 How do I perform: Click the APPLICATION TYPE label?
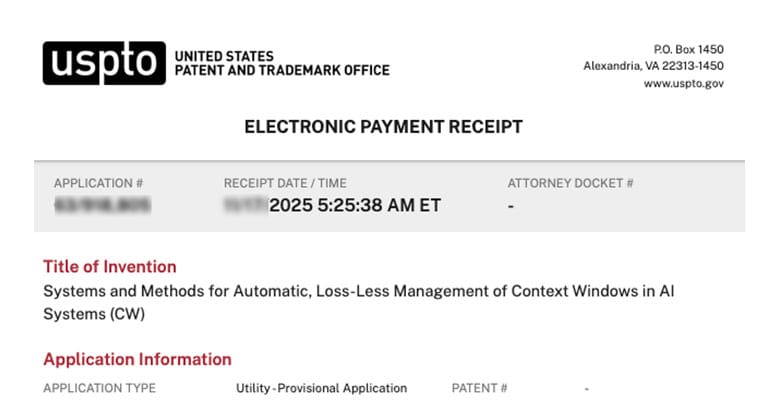(99, 388)
